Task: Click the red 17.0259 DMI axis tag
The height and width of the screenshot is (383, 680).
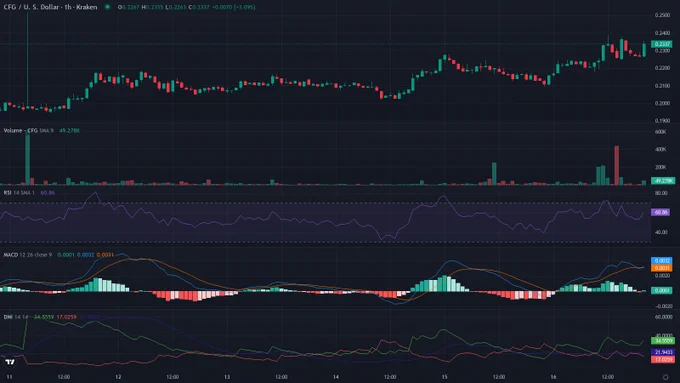Action: click(663, 359)
